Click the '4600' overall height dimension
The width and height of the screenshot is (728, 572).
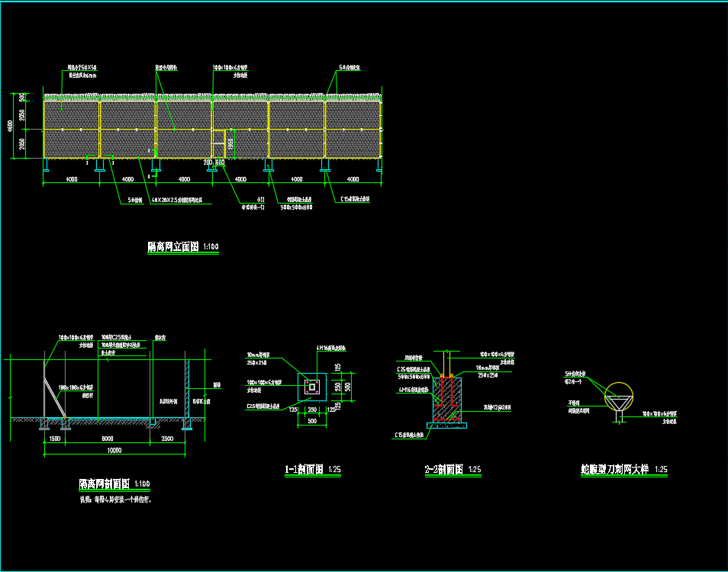[x=10, y=126]
